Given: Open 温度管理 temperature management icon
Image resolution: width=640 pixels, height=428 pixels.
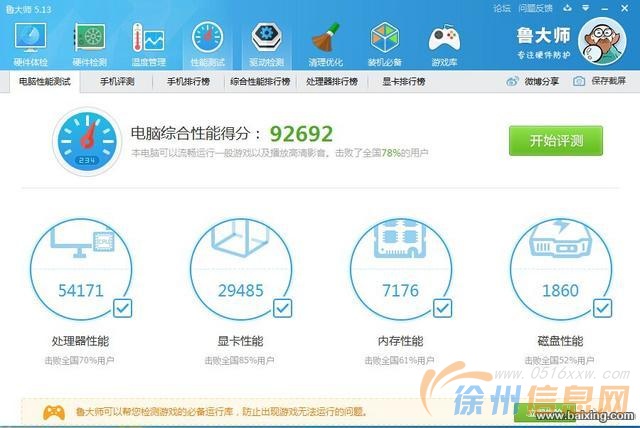Looking at the screenshot, I should tap(148, 38).
